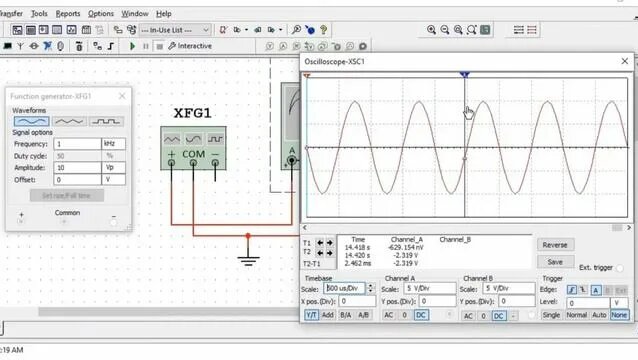This screenshot has width=638, height=360.
Task: Click the Zoom to area icon
Action: 458,30
